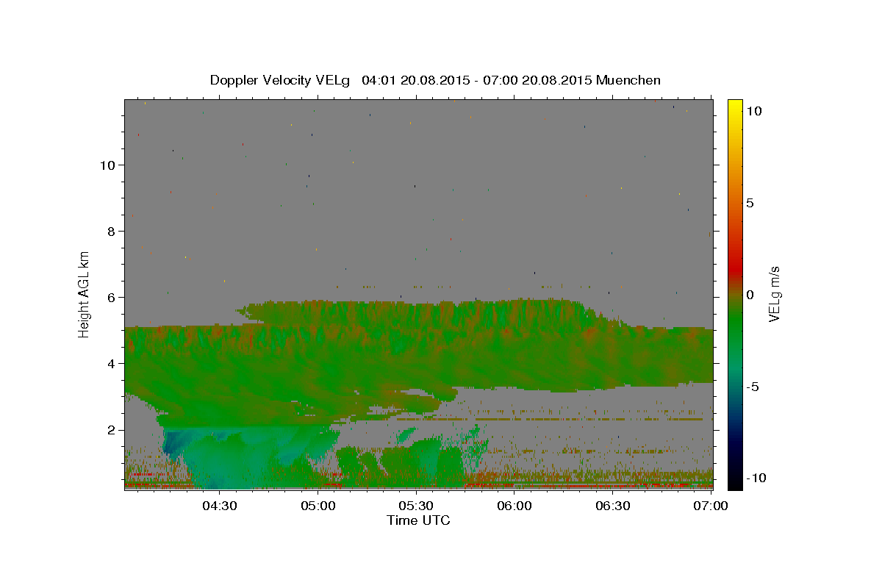
Task: Click the 'Time UTC' axis label
Action: pos(418,520)
